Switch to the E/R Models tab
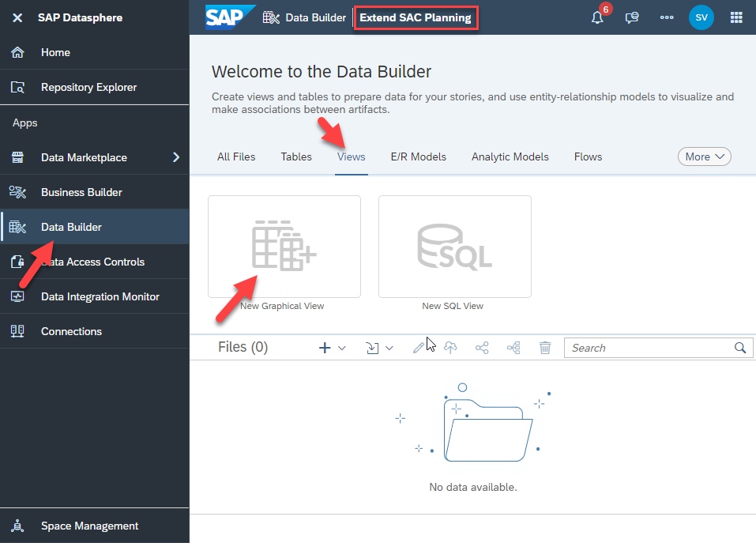This screenshot has height=543, width=756. (x=419, y=156)
